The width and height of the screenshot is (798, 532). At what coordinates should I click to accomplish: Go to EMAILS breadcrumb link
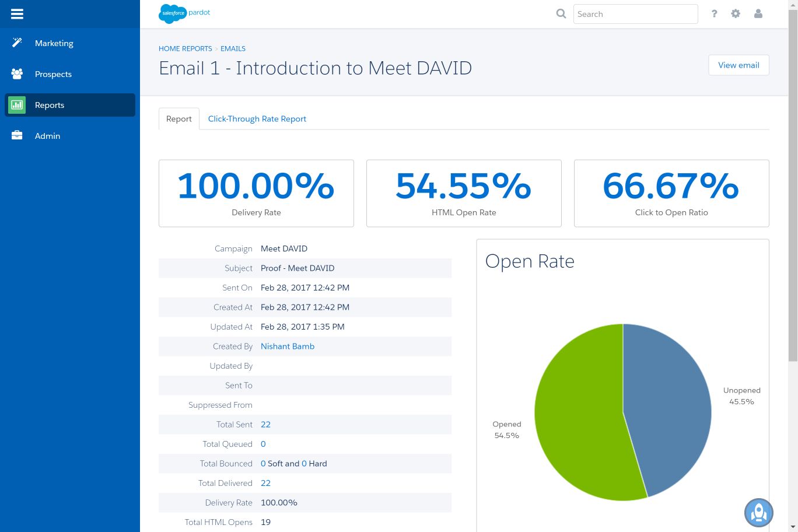click(x=233, y=48)
